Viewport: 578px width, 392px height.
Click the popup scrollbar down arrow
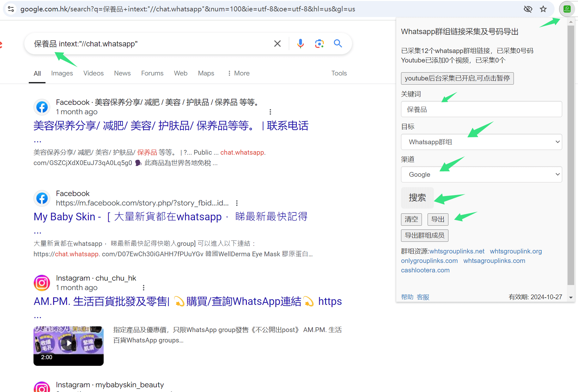pos(571,297)
